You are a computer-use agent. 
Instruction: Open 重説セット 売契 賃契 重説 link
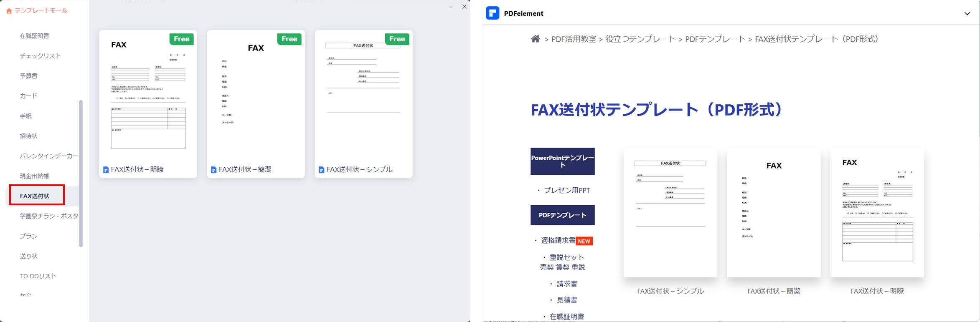[563, 262]
